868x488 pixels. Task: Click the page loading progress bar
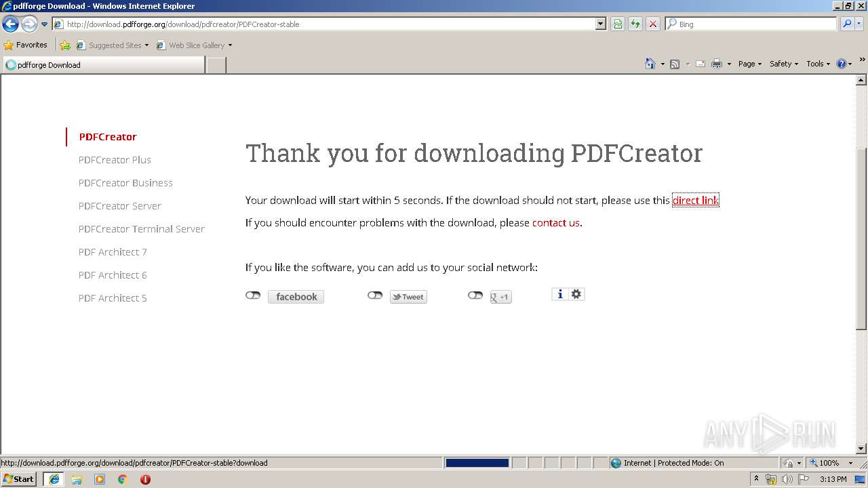(x=477, y=463)
